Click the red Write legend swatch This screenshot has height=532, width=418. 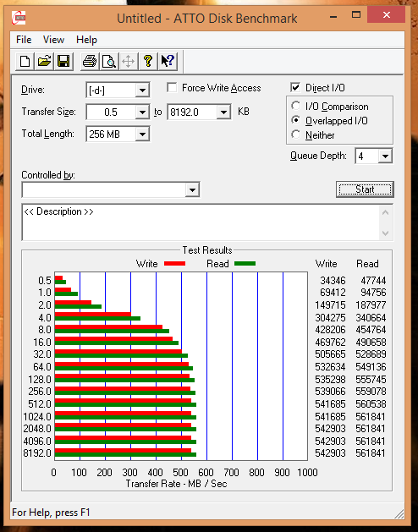(174, 263)
